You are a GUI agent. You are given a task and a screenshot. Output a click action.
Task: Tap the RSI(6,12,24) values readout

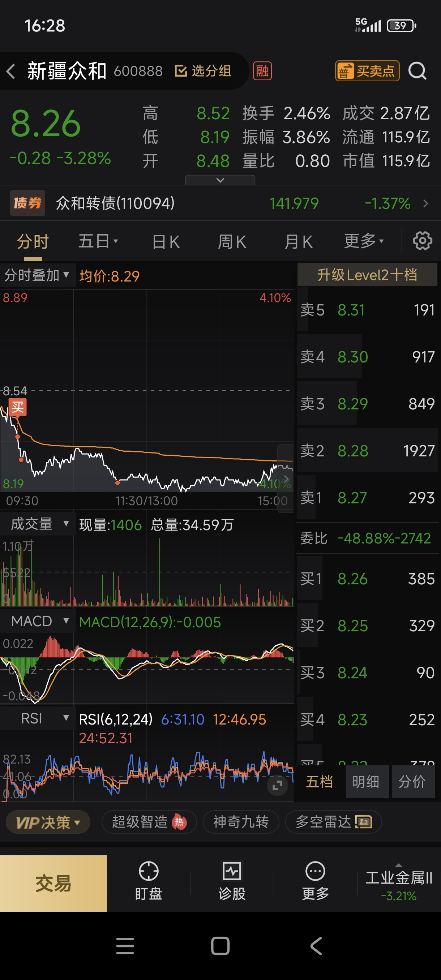click(x=172, y=728)
